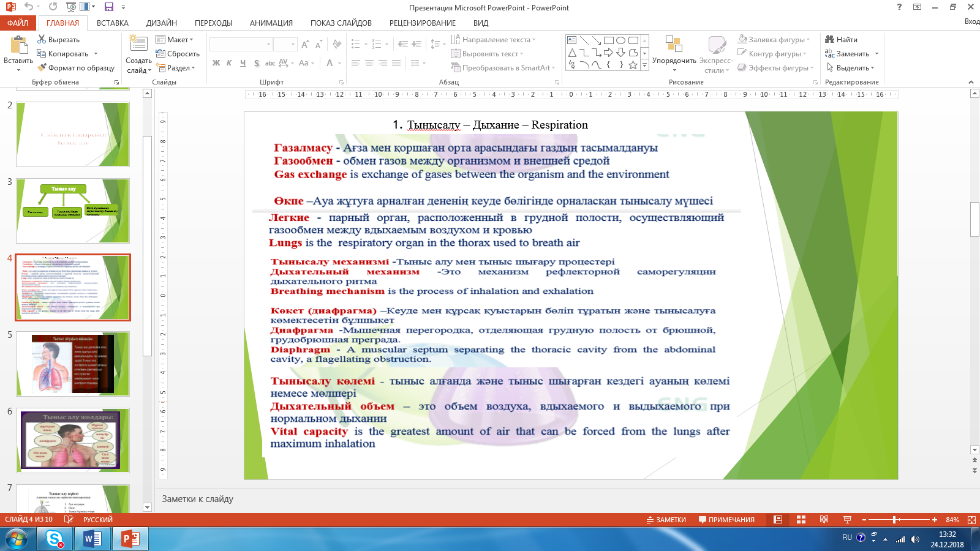The height and width of the screenshot is (551, 980).
Task: Expand shapes gallery more arrow
Action: point(644,66)
